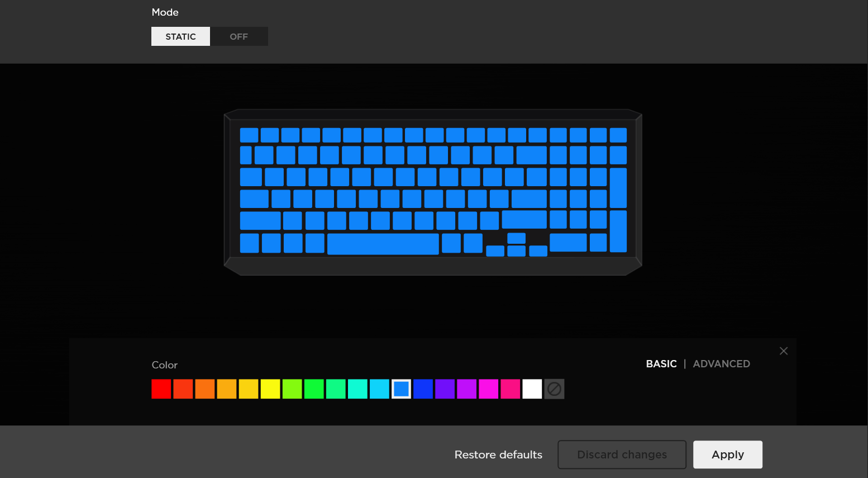Select the spacebar on the keyboard preview
868x478 pixels.
(x=383, y=244)
